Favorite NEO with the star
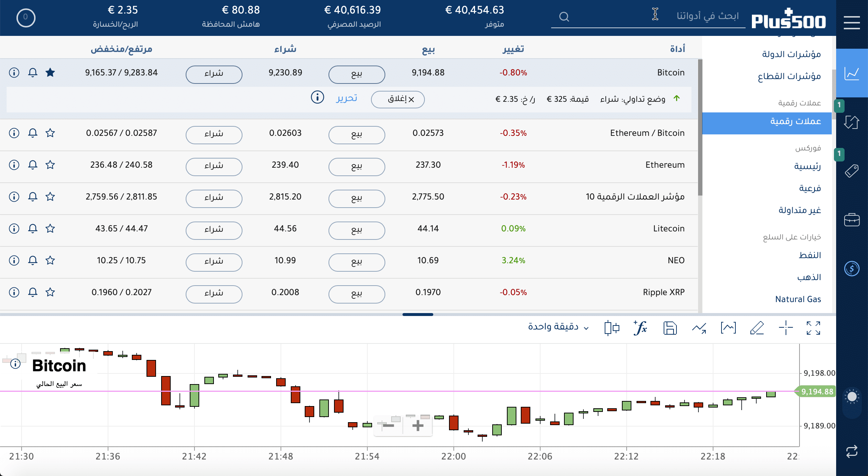The height and width of the screenshot is (476, 868). 50,260
